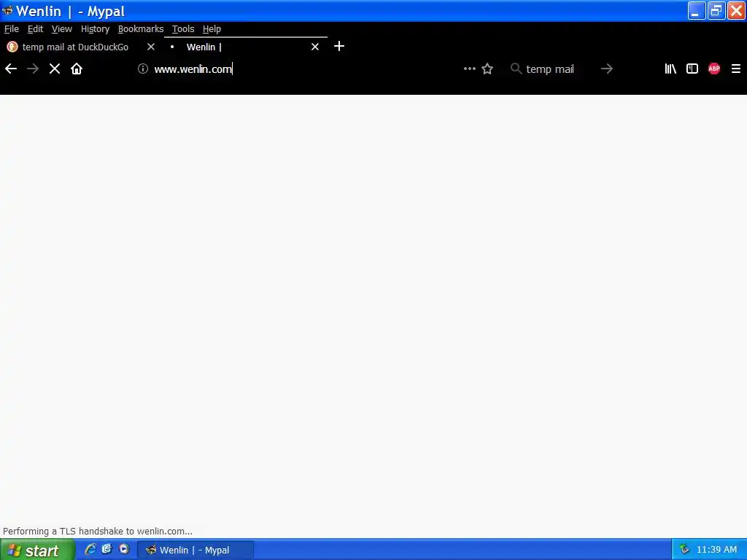Restore down the Mypal window

coord(716,10)
